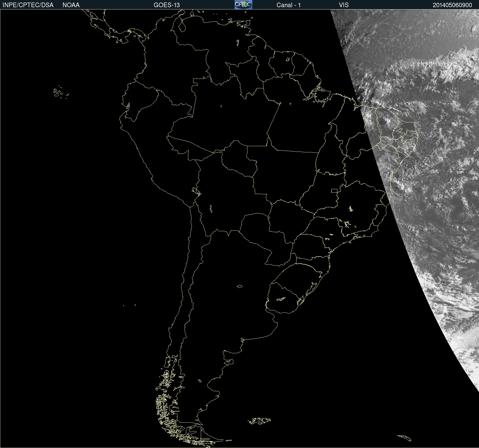Select the NOAA text in header

[x=71, y=5]
